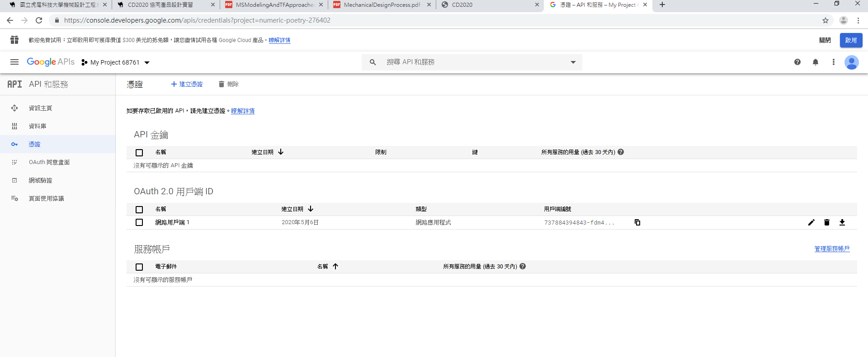Click the user account avatar

(x=851, y=62)
